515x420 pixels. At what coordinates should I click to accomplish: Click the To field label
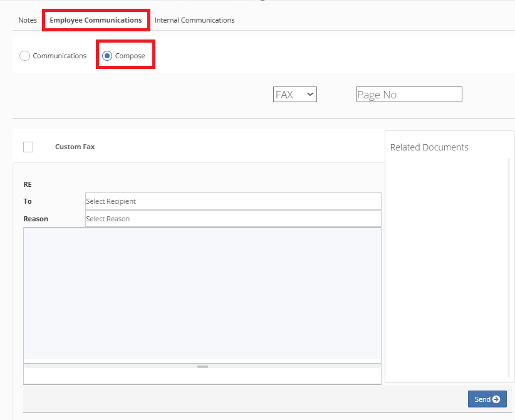28,201
